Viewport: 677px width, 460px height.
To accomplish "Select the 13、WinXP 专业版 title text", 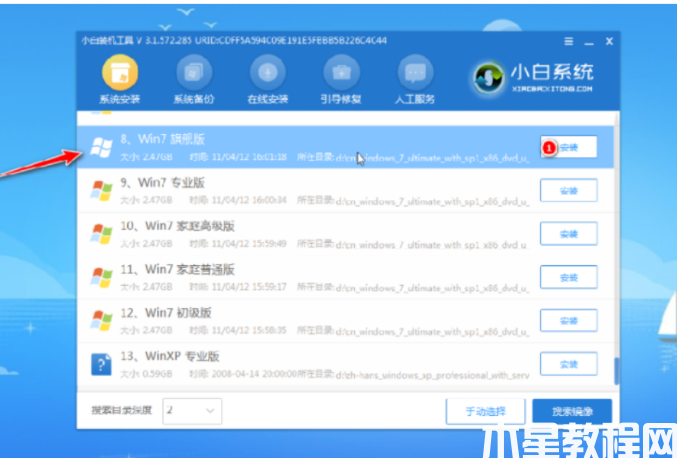I will point(170,356).
